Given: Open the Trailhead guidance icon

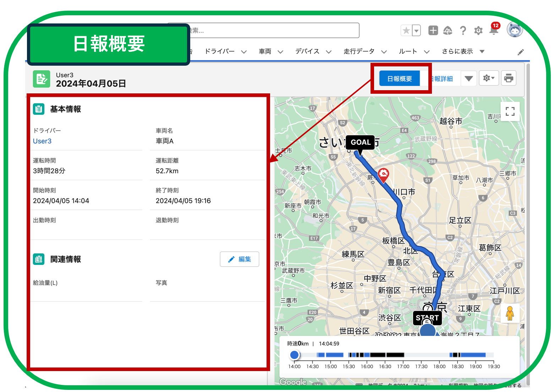Looking at the screenshot, I should click(448, 31).
